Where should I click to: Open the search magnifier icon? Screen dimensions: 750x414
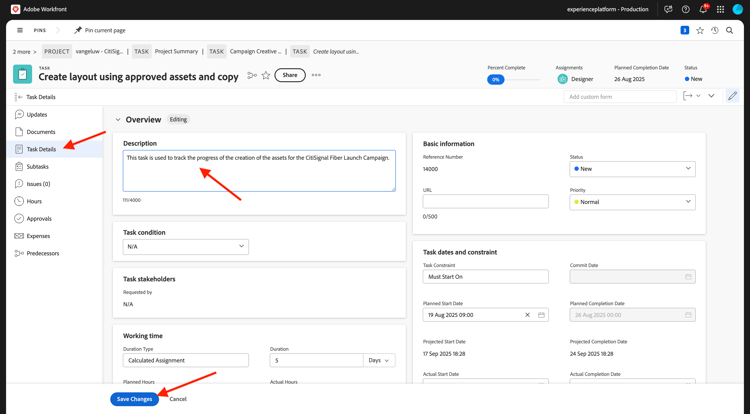coord(730,30)
